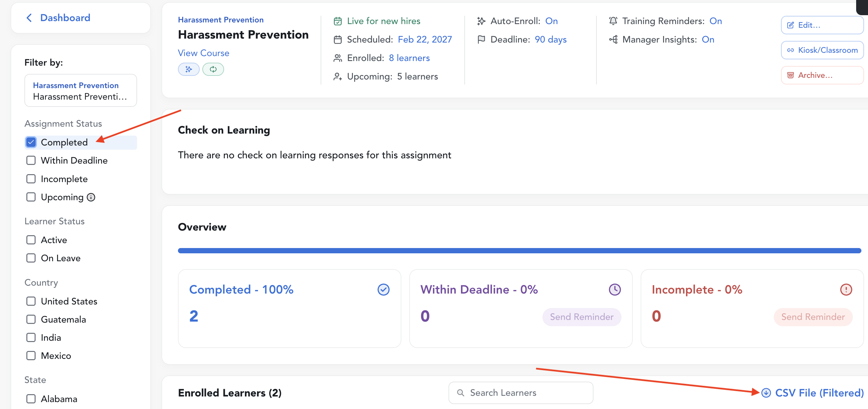Image resolution: width=868 pixels, height=409 pixels.
Task: Check the Alabama state filter
Action: pyautogui.click(x=31, y=399)
